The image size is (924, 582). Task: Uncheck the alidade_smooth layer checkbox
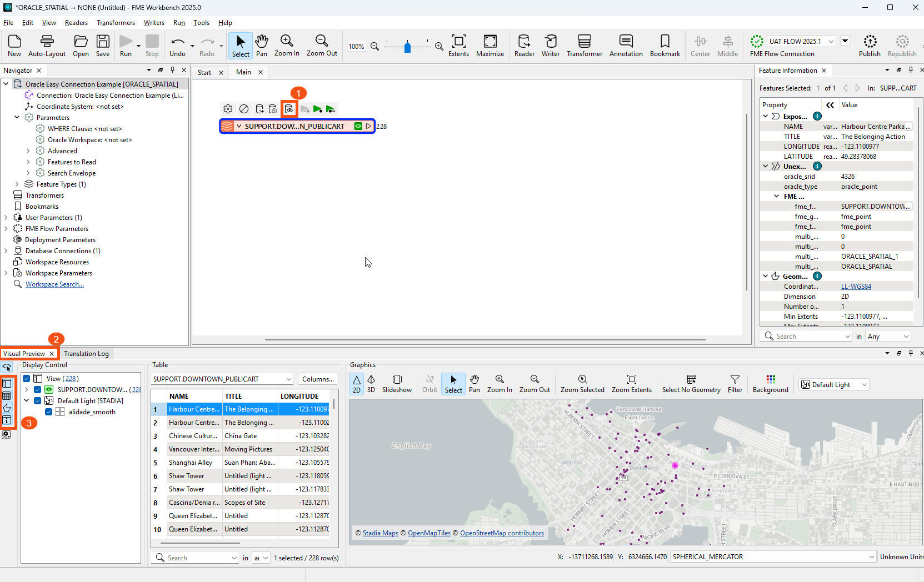[x=48, y=412]
